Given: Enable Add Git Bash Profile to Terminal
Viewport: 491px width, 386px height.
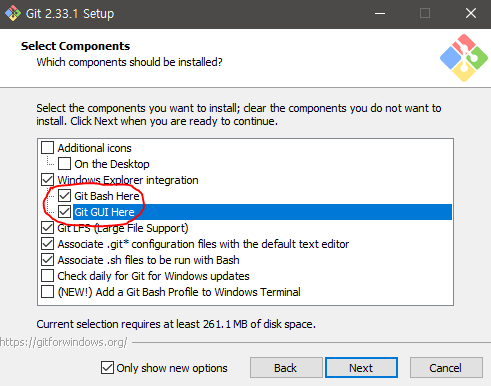Looking at the screenshot, I should (47, 292).
